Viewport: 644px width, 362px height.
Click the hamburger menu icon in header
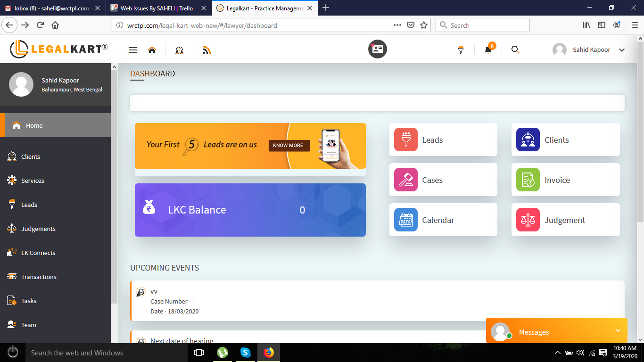[133, 50]
